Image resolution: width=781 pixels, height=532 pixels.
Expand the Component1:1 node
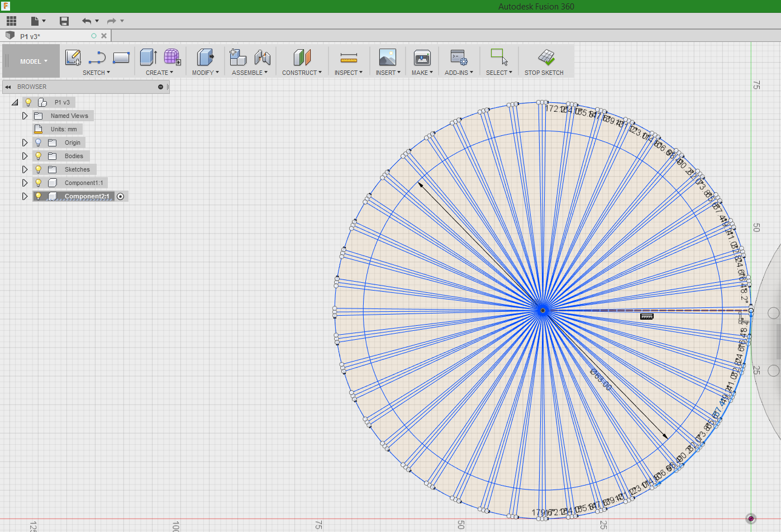click(x=25, y=183)
